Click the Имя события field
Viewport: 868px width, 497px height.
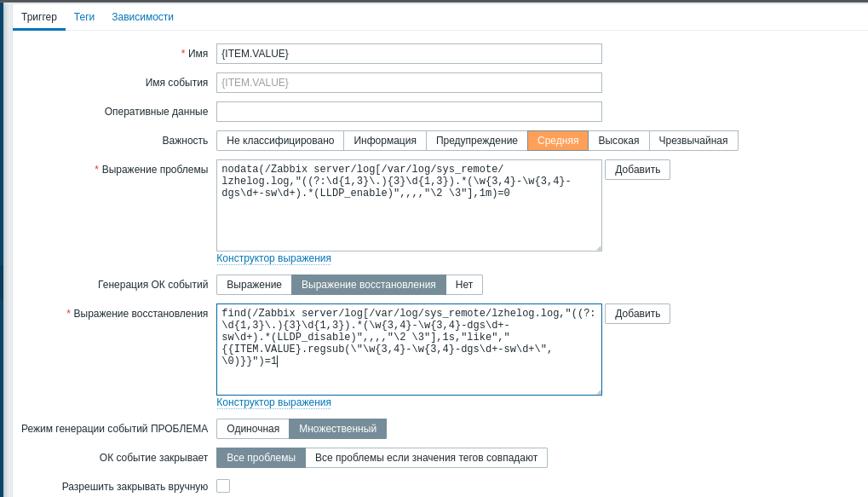click(409, 83)
